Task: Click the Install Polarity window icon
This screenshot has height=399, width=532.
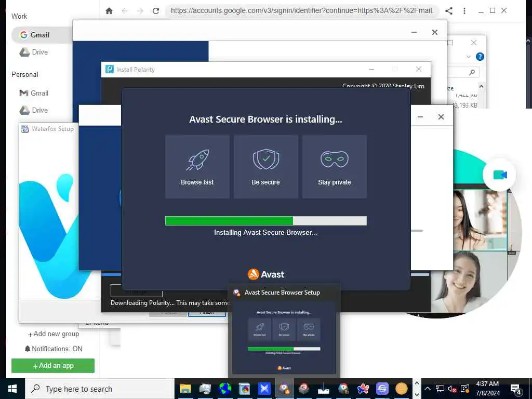Action: pyautogui.click(x=110, y=69)
